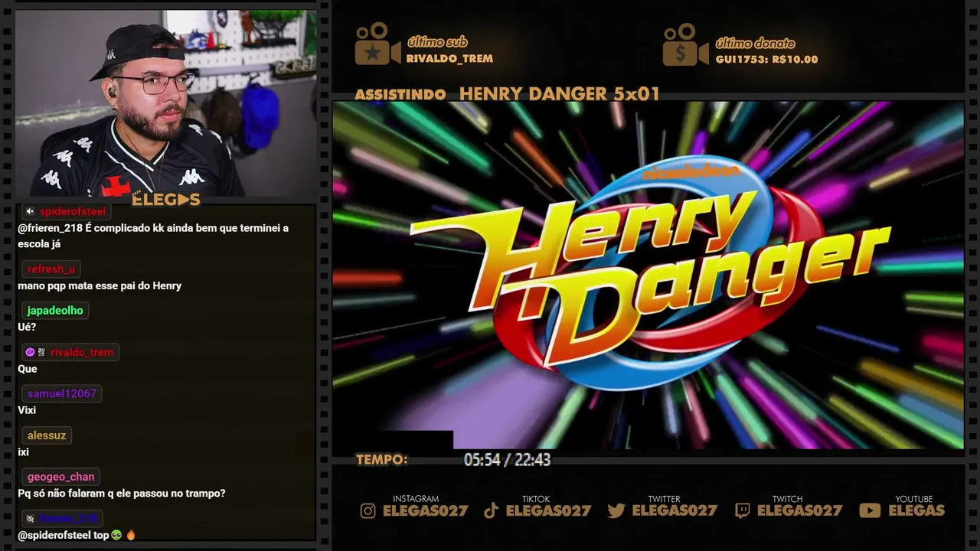Click the YOUTUBE label above handle
This screenshot has width=980, height=551.
914,499
